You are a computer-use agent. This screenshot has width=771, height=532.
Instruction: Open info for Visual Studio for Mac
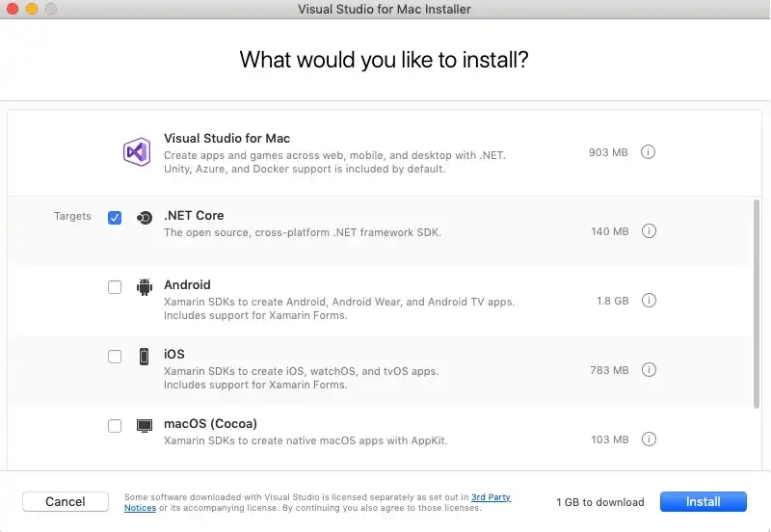(649, 152)
